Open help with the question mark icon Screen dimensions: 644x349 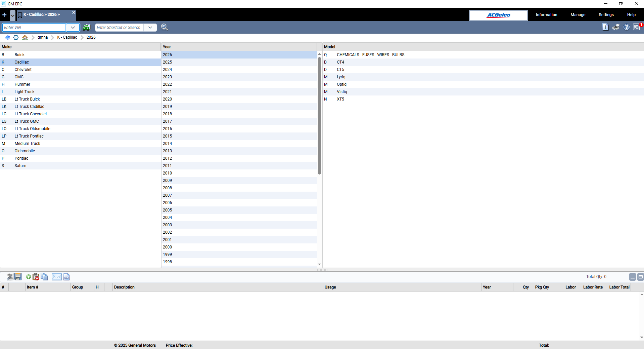coord(627,27)
